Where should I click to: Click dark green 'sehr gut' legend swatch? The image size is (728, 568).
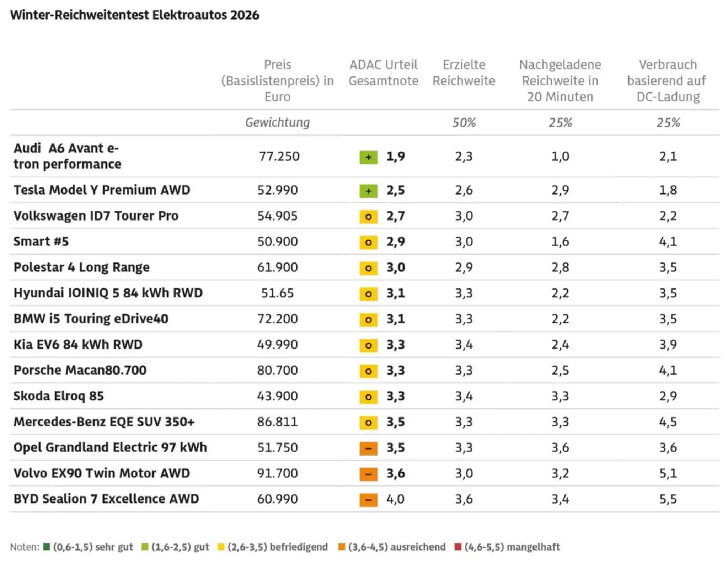pyautogui.click(x=46, y=547)
